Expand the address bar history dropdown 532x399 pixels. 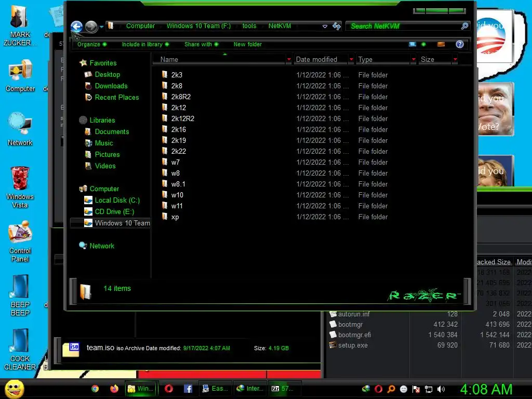(x=325, y=26)
